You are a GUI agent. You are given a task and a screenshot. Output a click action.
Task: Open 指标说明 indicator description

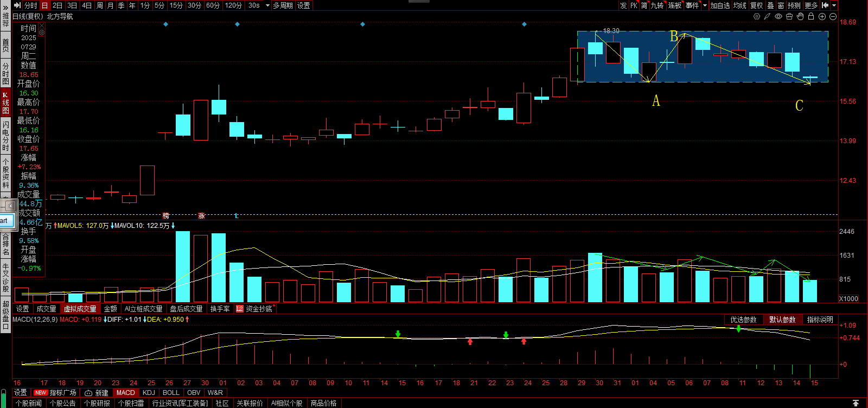pos(820,320)
